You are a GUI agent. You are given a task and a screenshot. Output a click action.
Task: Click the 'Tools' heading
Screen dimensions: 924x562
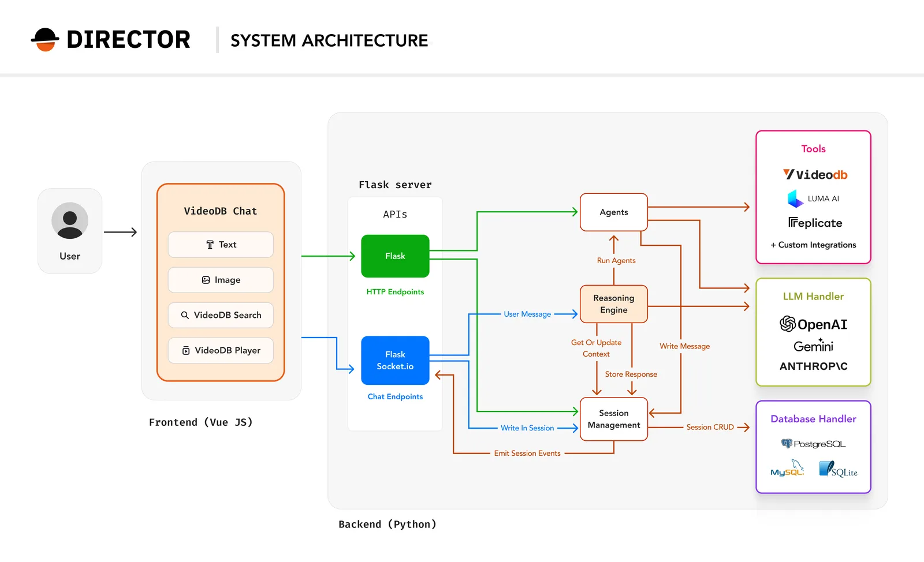tap(813, 149)
